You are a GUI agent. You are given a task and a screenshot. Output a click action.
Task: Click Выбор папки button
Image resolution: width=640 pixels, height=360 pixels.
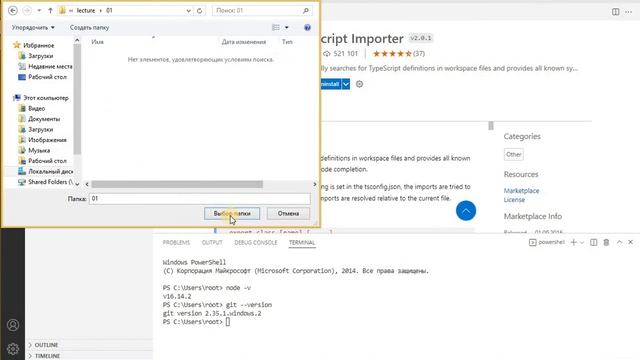232,213
